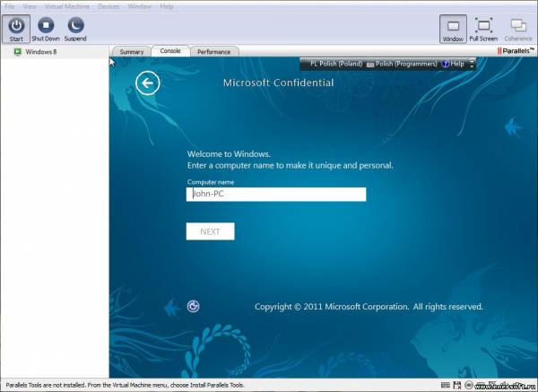Click the floppy disk status icon

pos(457,385)
